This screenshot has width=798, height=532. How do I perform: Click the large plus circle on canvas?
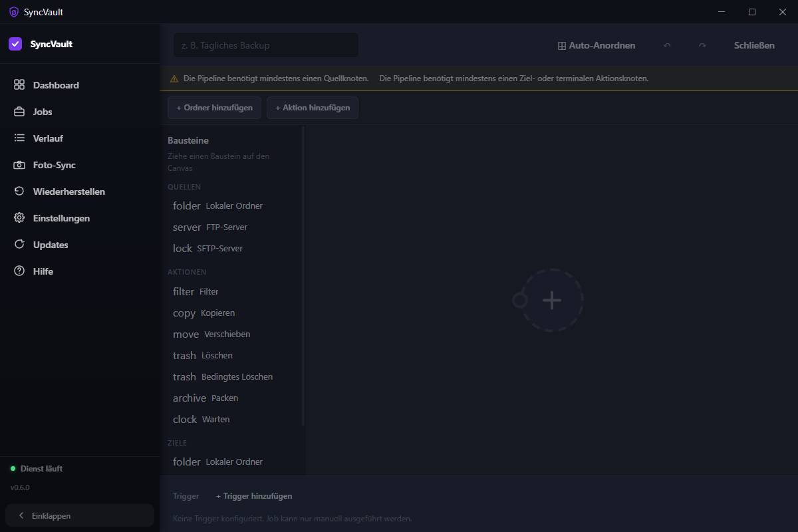552,300
